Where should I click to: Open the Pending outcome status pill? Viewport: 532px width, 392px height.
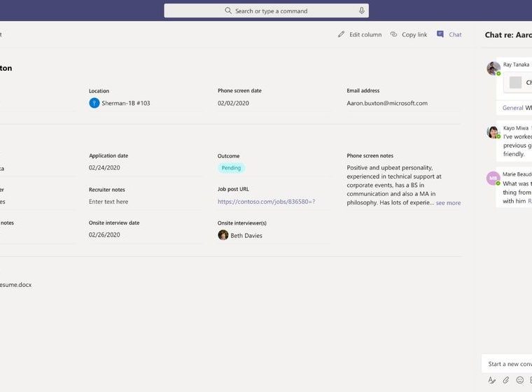(x=231, y=168)
